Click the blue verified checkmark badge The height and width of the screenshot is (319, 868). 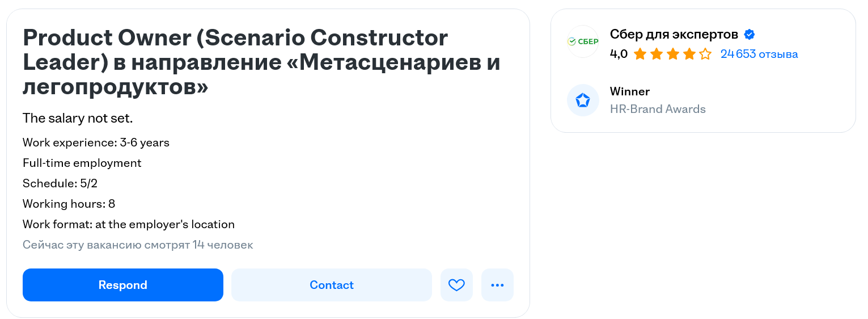(749, 35)
